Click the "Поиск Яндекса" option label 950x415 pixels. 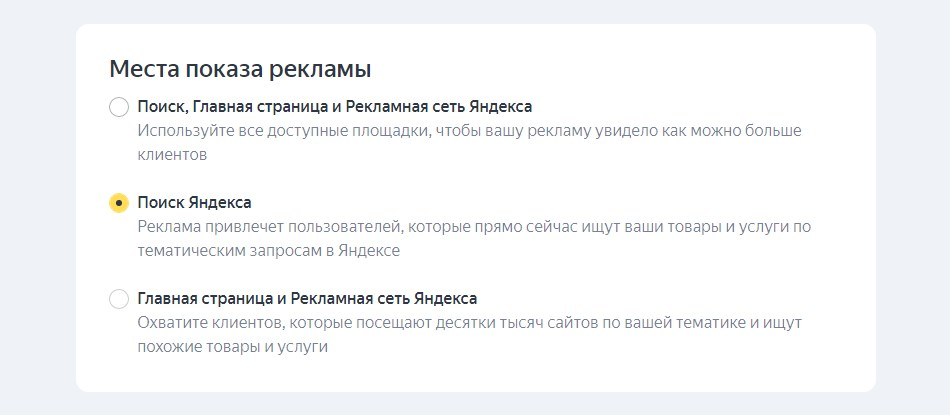pos(194,203)
